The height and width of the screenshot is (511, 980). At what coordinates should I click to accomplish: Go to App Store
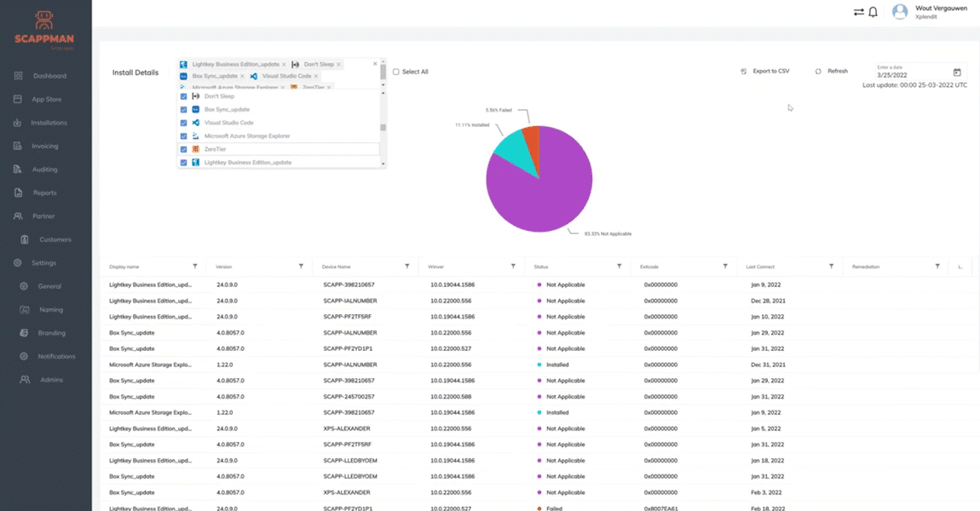pos(46,100)
